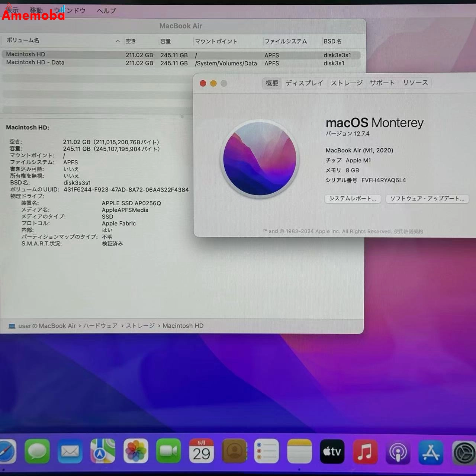Switch to the サポート tab

382,83
